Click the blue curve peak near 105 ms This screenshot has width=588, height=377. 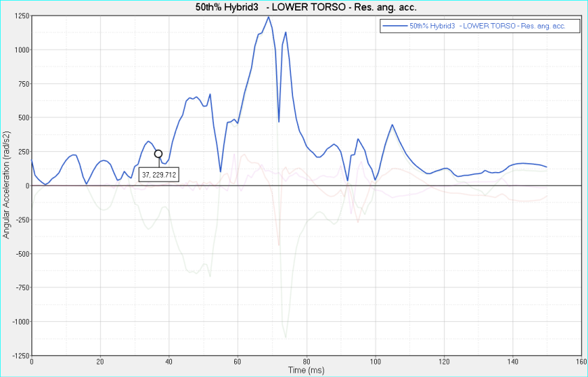click(392, 125)
